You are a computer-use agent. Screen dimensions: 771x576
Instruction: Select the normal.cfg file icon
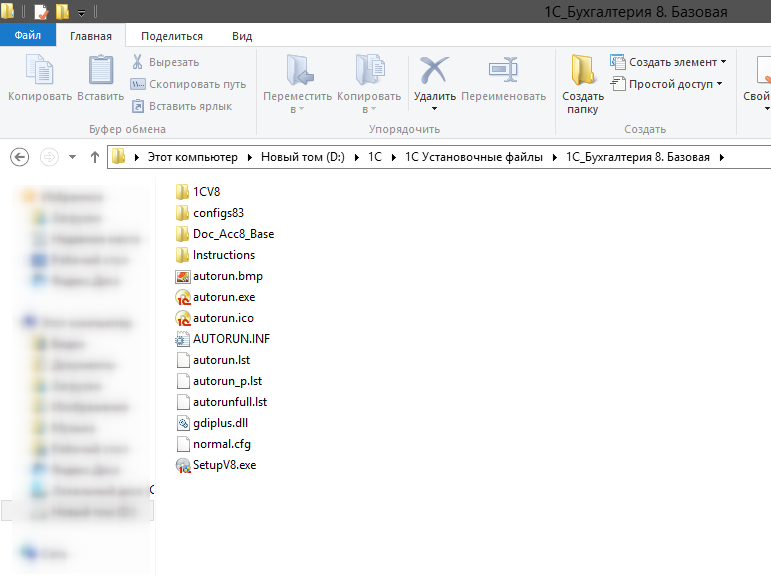point(182,444)
